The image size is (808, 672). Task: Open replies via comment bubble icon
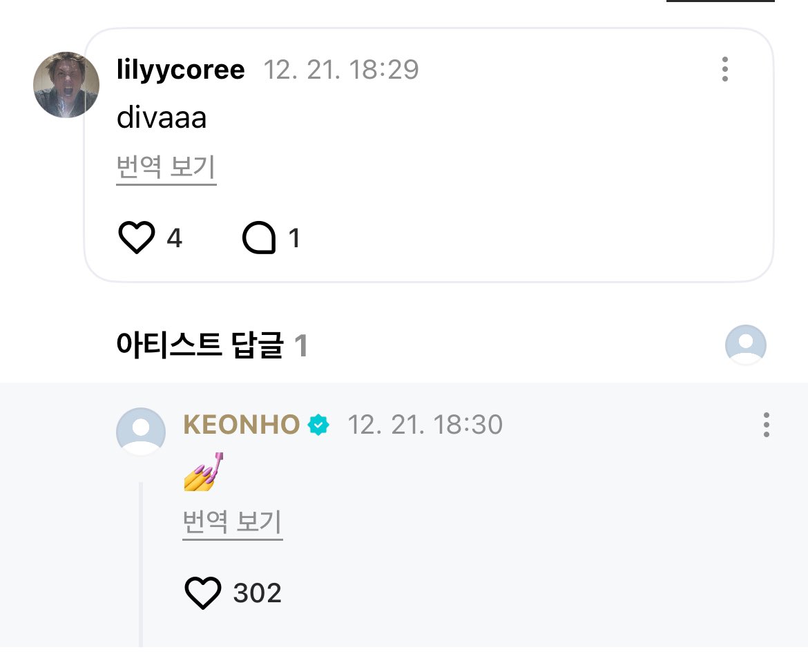click(259, 238)
